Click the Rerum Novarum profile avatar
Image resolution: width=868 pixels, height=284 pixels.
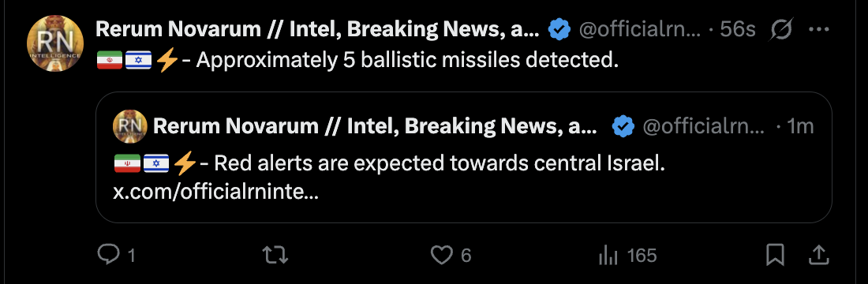tap(54, 43)
